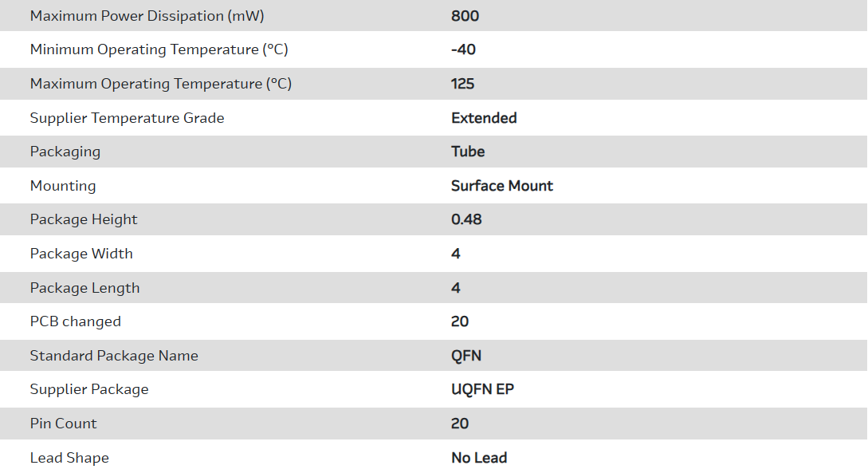
Task: Select the Surface Mount value
Action: point(501,186)
